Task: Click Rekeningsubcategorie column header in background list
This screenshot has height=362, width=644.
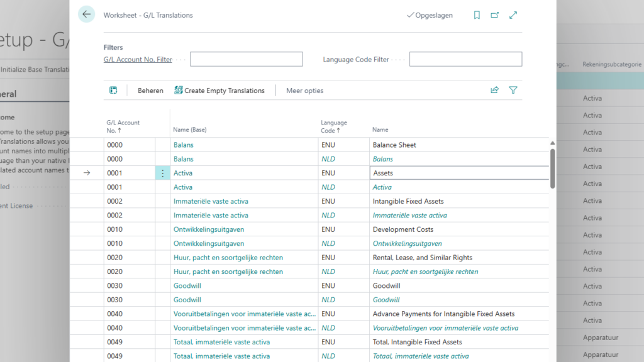Action: point(611,65)
